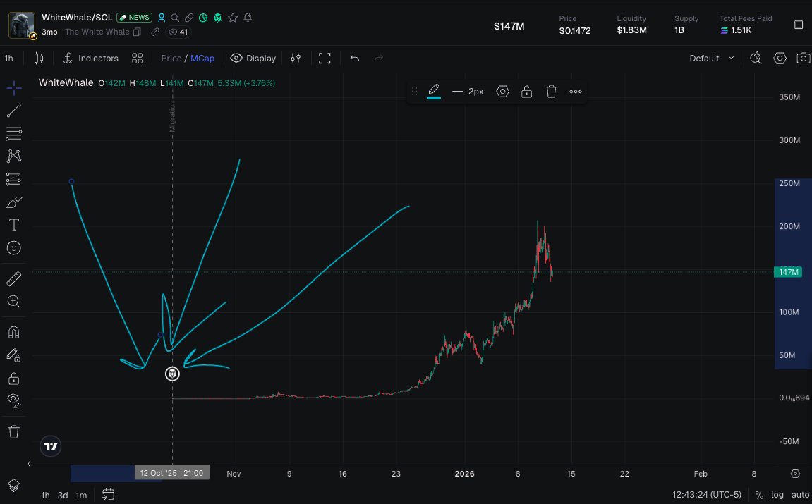
Task: Open the chain link icon beside token name
Action: (154, 32)
